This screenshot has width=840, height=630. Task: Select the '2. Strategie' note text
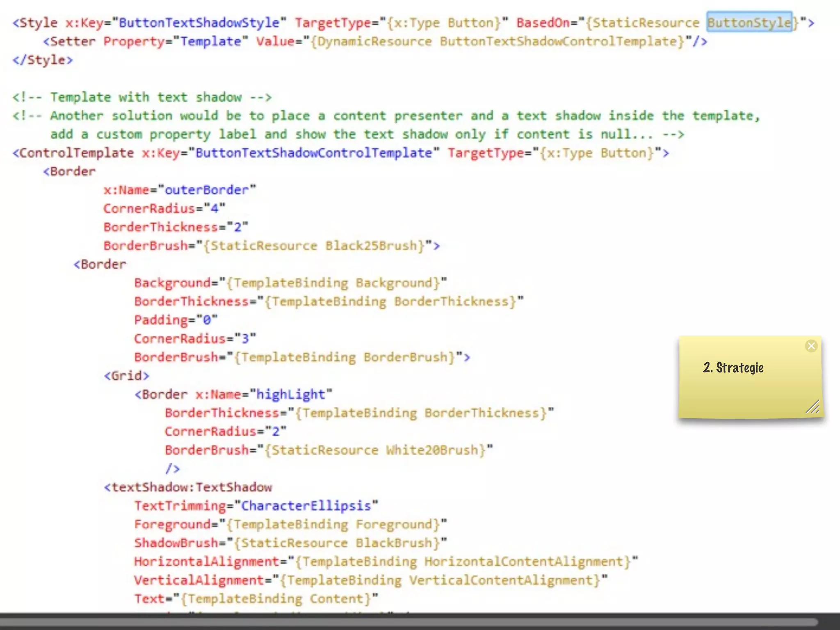click(733, 367)
